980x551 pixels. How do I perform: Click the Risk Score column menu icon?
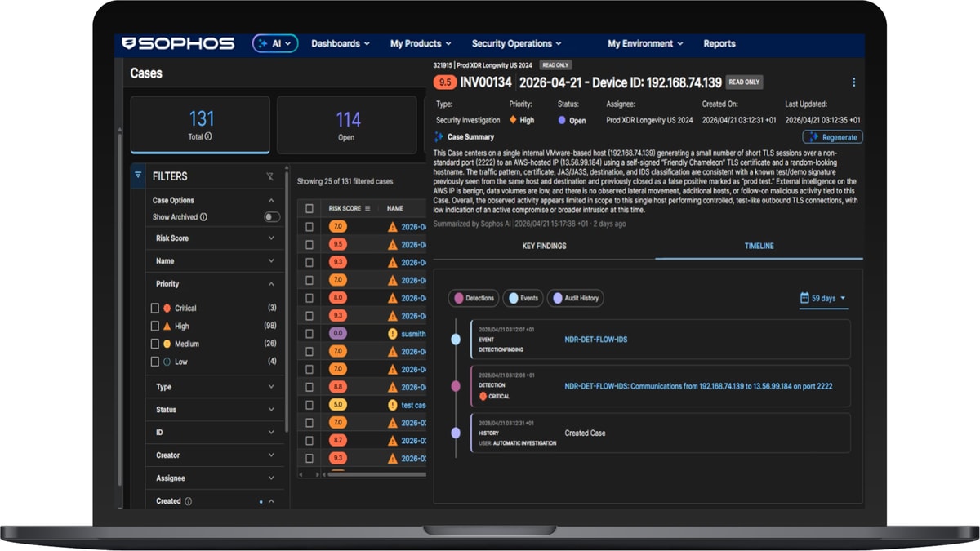click(368, 208)
